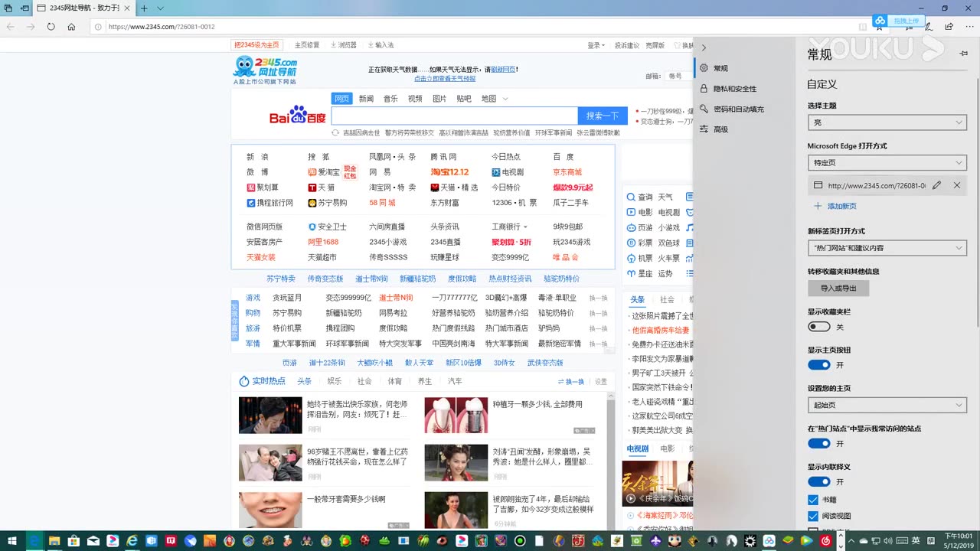Click the plus icon to add new page
Viewport: 980px width, 551px height.
pos(818,206)
